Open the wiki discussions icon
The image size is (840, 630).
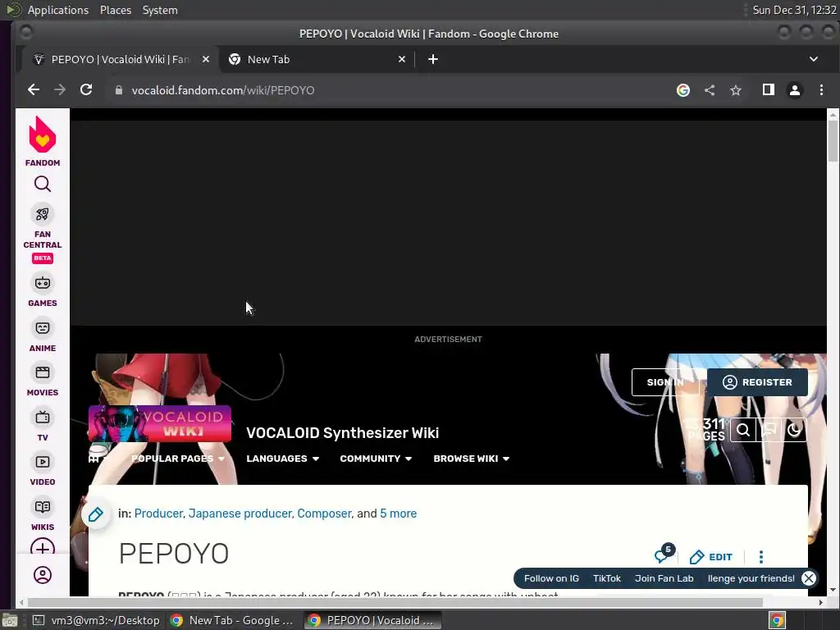pyautogui.click(x=769, y=430)
